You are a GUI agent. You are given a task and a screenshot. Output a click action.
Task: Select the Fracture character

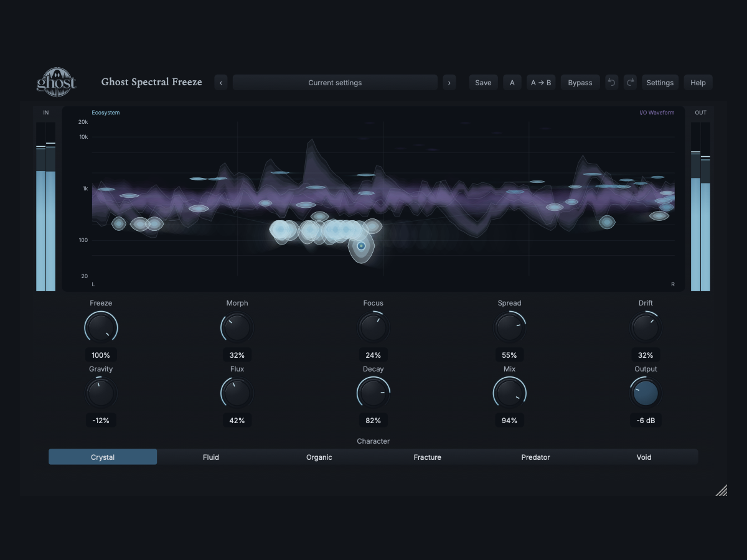[x=428, y=457]
